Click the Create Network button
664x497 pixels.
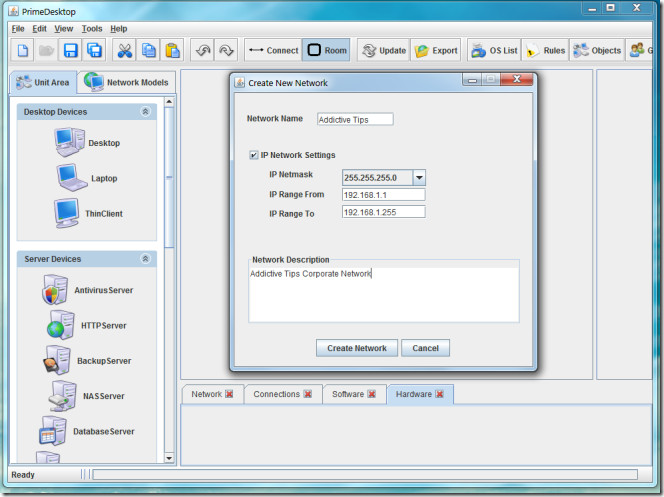click(x=357, y=348)
